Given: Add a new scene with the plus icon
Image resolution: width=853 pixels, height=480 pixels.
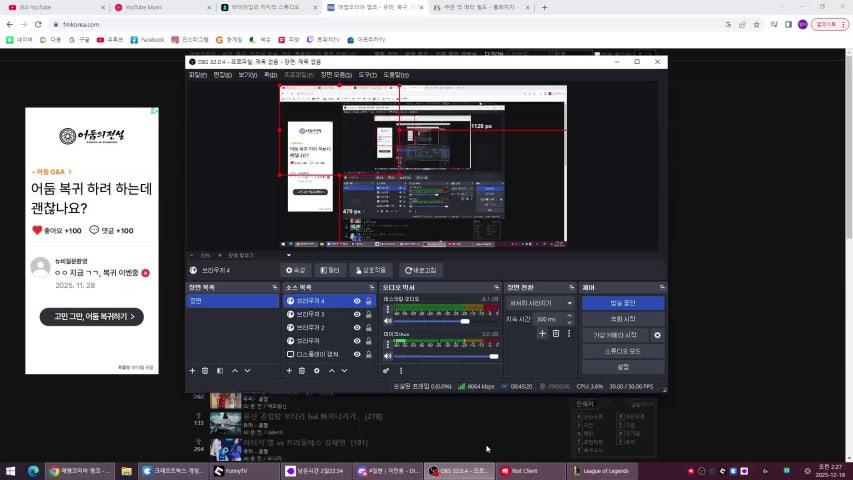Looking at the screenshot, I should click(x=192, y=370).
